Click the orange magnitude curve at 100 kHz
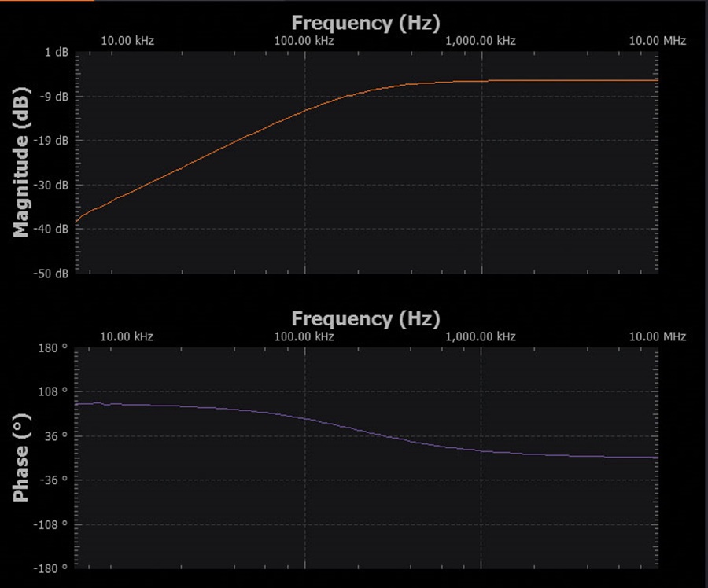 304,110
